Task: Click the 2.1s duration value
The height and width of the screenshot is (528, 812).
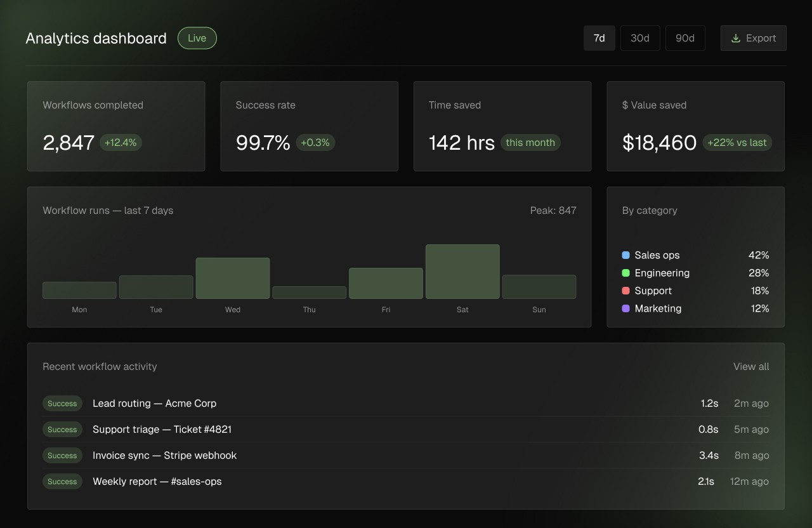Action: click(706, 481)
